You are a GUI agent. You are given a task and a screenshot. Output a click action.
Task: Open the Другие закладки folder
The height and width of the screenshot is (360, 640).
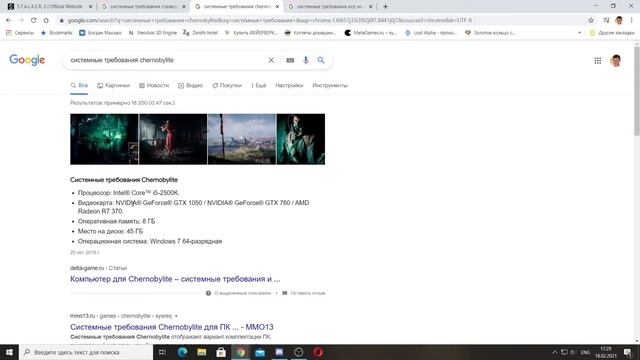point(612,33)
